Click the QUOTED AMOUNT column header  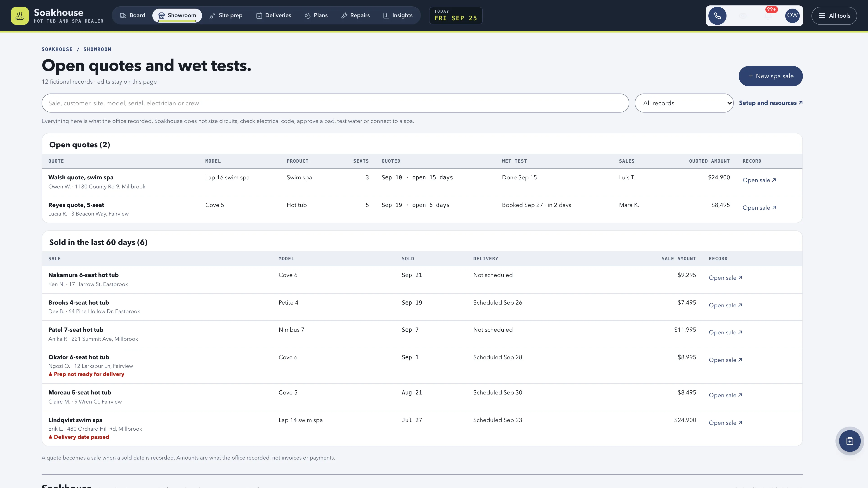709,161
